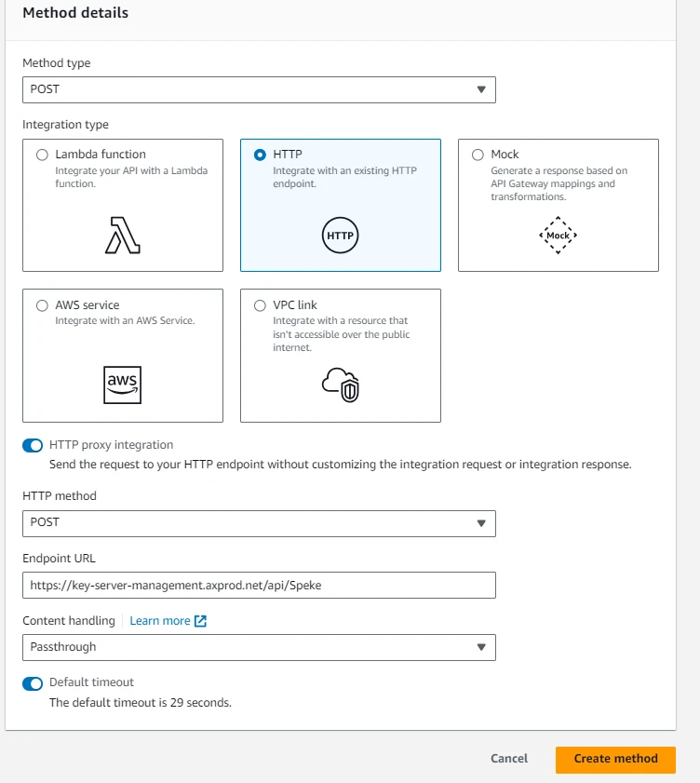Turn off the Default timeout toggle
Viewport: 700px width, 783px height.
(x=33, y=683)
